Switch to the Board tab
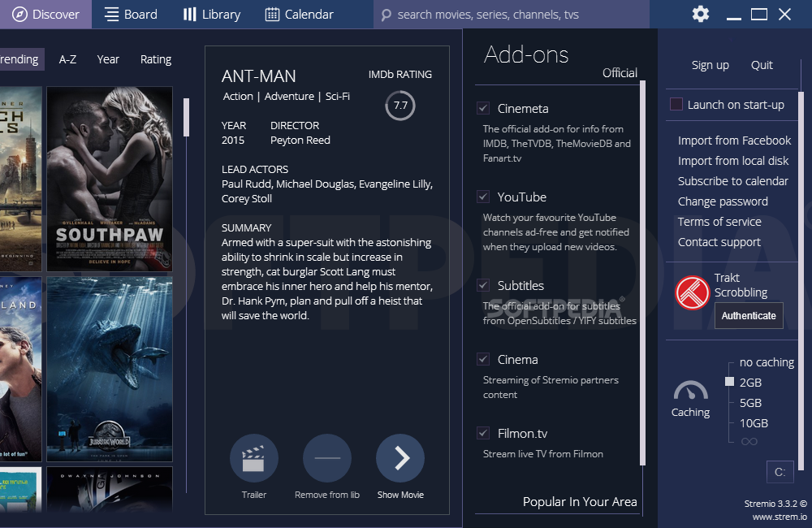The height and width of the screenshot is (528, 812). click(x=131, y=14)
